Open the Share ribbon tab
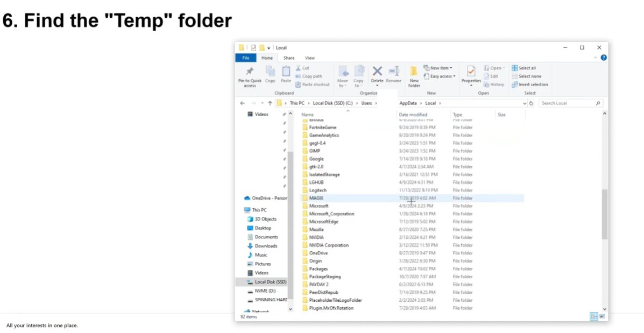The width and height of the screenshot is (644, 333). (289, 58)
